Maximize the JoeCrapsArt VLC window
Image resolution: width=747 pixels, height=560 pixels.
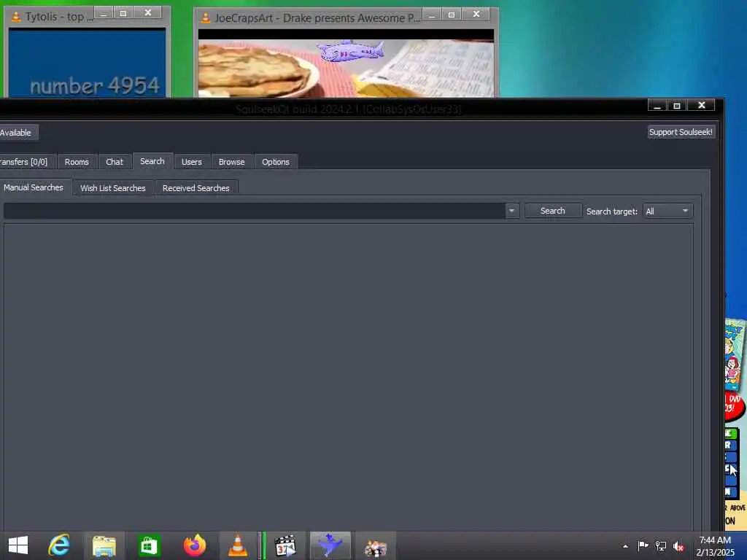coord(451,14)
